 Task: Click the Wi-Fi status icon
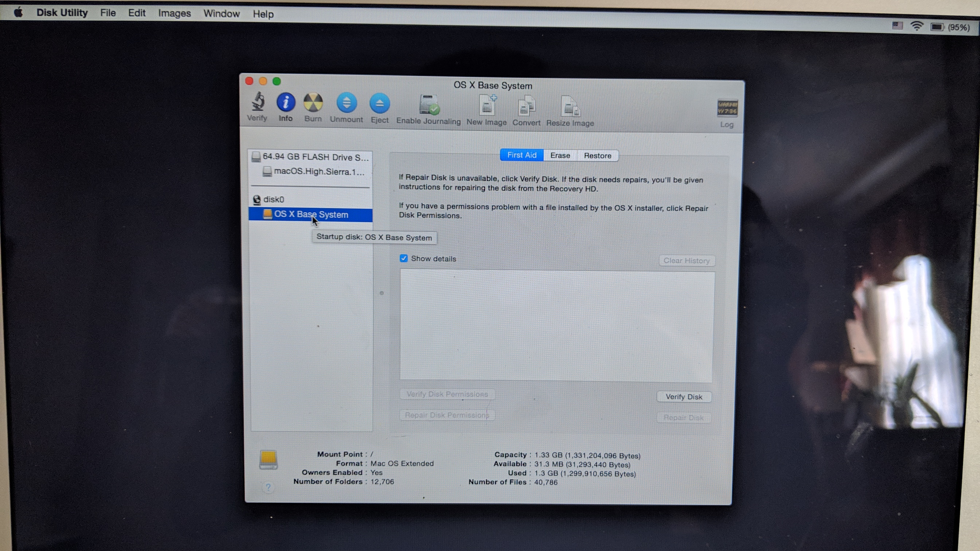click(917, 26)
